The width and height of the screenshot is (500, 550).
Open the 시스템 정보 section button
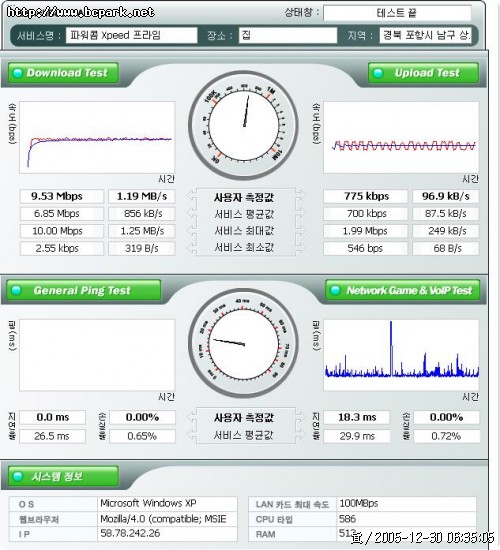63,476
